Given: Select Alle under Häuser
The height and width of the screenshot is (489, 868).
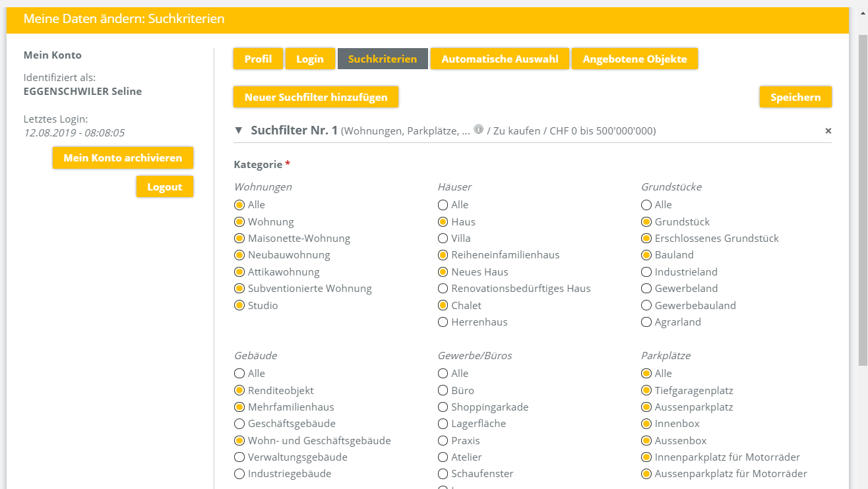Looking at the screenshot, I should coord(443,205).
